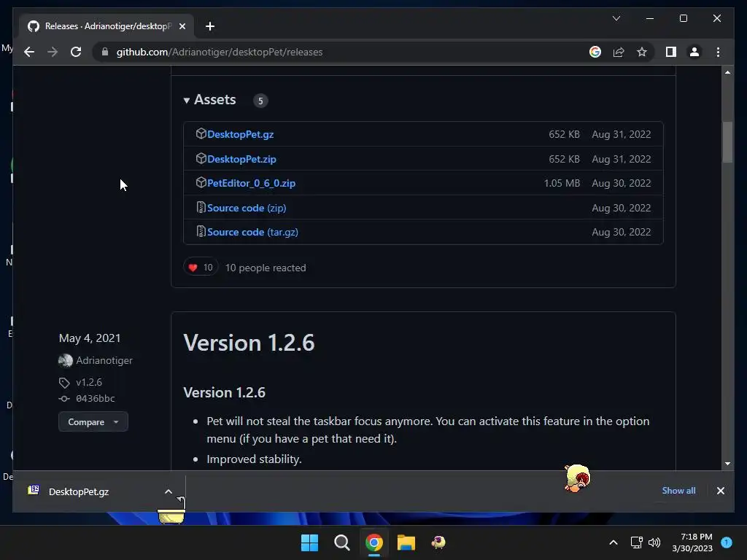This screenshot has width=747, height=560.
Task: Click the back navigation arrow
Action: tap(29, 52)
